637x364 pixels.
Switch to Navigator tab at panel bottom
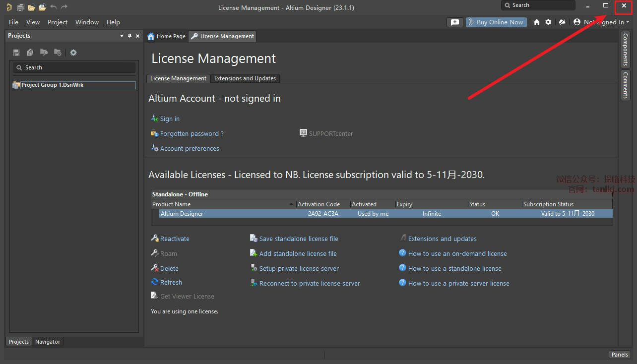(x=48, y=342)
